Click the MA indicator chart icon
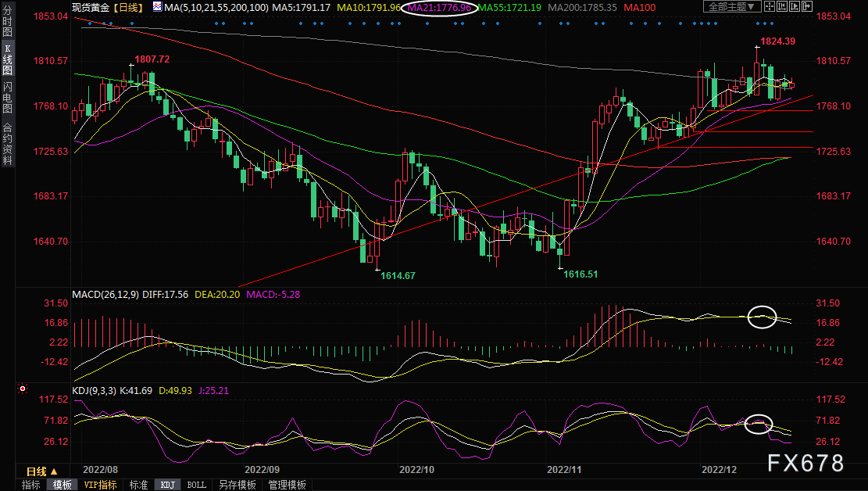The height and width of the screenshot is (491, 868). click(x=156, y=7)
